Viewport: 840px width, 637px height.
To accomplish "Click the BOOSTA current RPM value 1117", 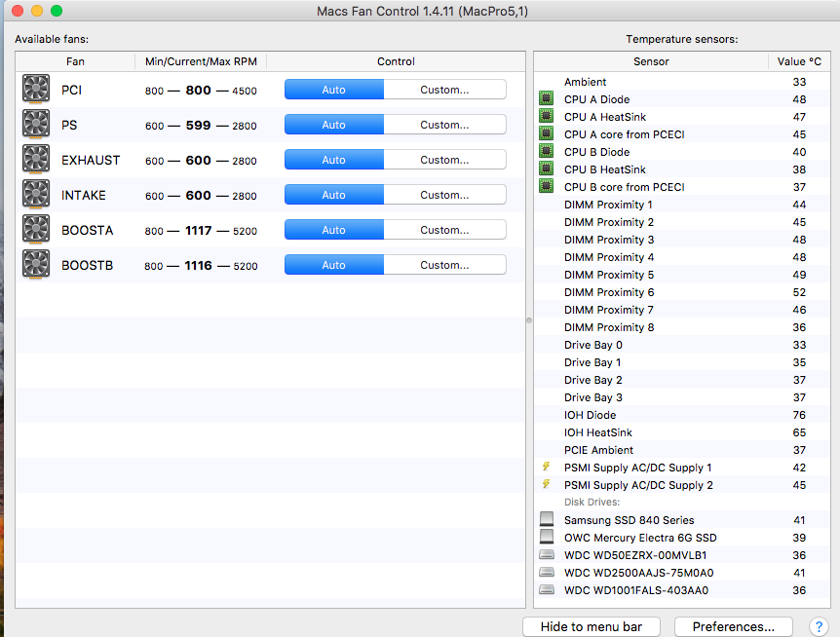I will tap(198, 230).
